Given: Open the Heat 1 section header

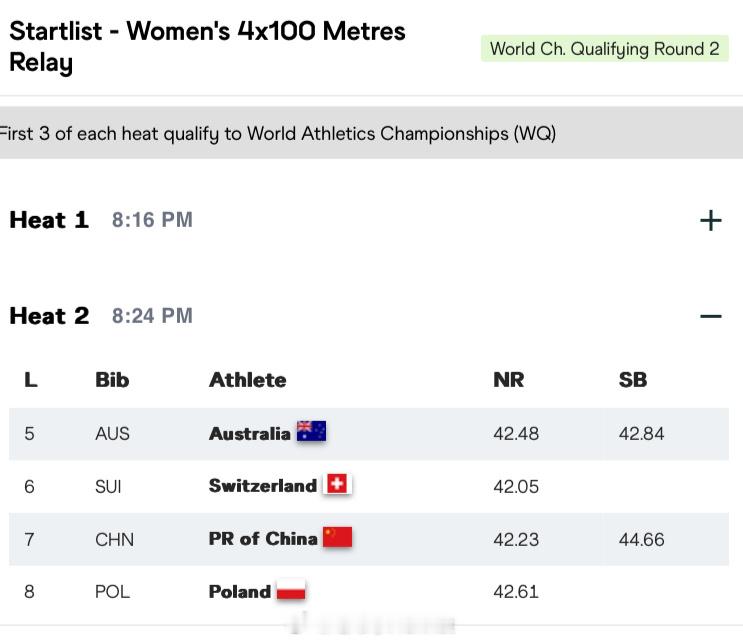Looking at the screenshot, I should point(49,220).
